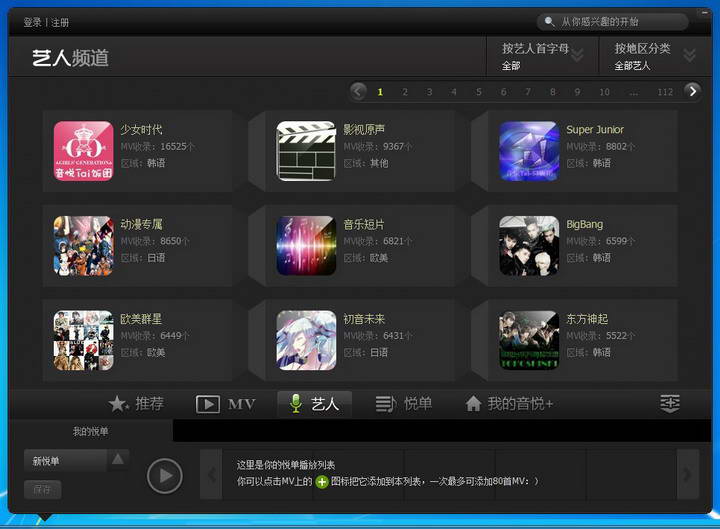Open the 按地区分类 filter label

(x=642, y=48)
